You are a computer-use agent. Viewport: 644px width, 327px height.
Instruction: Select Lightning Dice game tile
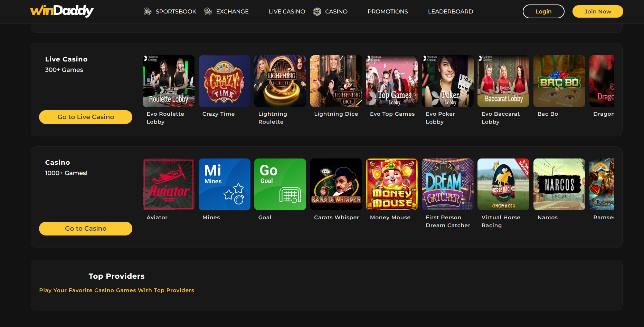point(336,81)
